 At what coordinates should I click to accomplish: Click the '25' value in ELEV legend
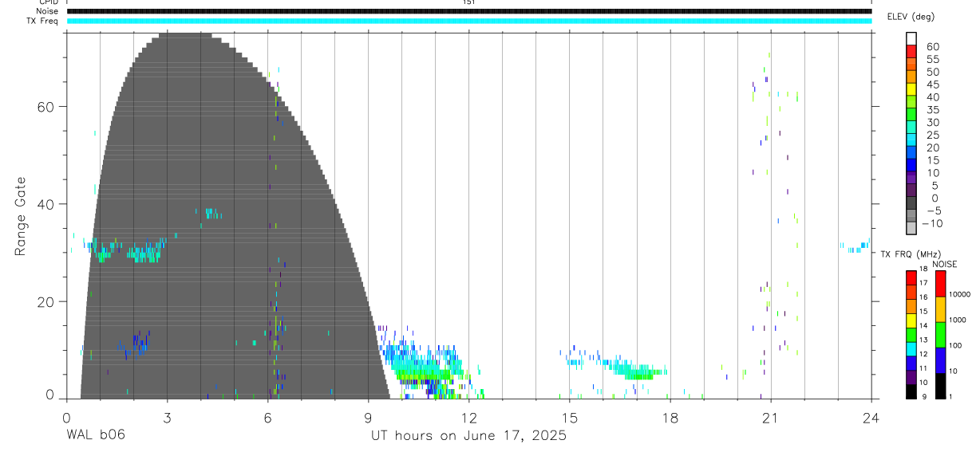[x=932, y=135]
